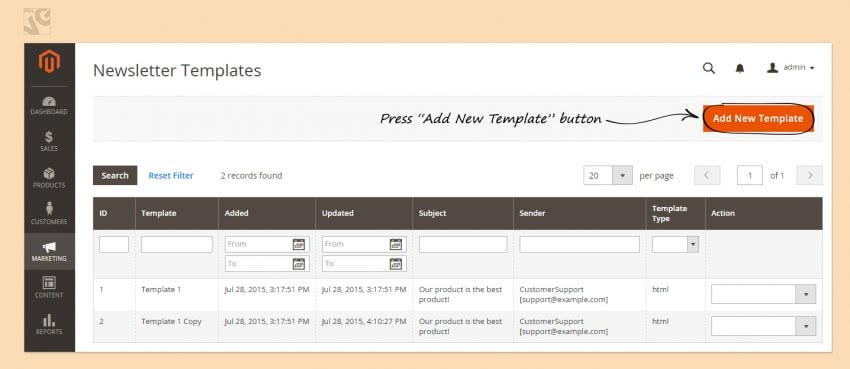Focus the Updated To date field
Viewport: 850px width, 369px height.
click(x=364, y=264)
